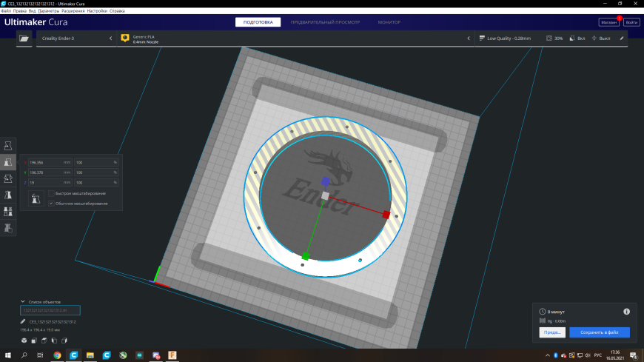Switch to ПРЕДВАРИТЕЛЬНЫЙ ПРОСМОТР tab

pyautogui.click(x=325, y=22)
